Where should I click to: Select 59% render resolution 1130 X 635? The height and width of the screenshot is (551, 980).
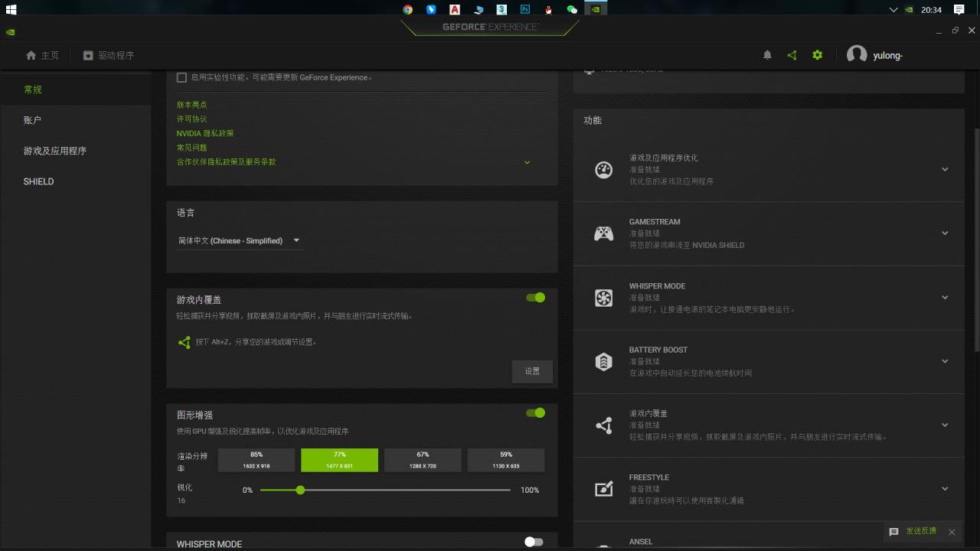click(x=506, y=460)
